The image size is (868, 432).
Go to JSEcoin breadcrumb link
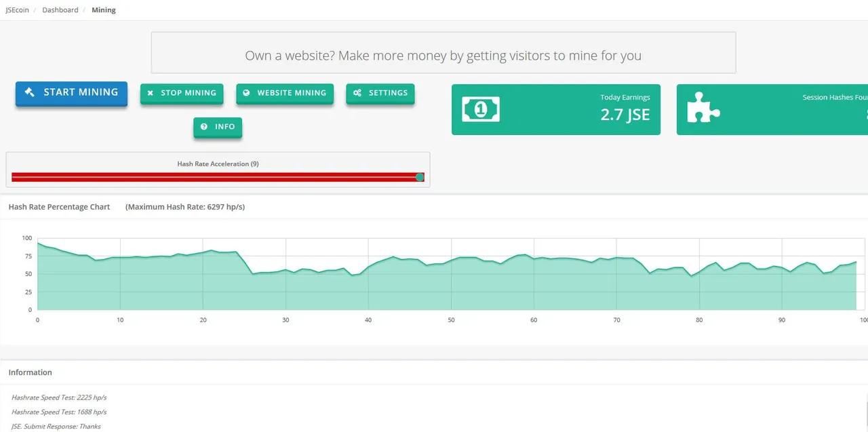[x=17, y=10]
